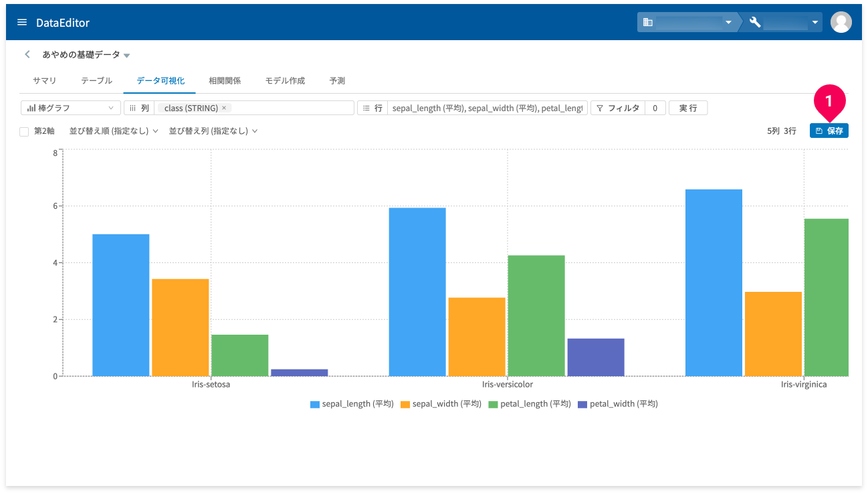Click the orange sepal_width bar for Iris-versicolor

click(477, 337)
